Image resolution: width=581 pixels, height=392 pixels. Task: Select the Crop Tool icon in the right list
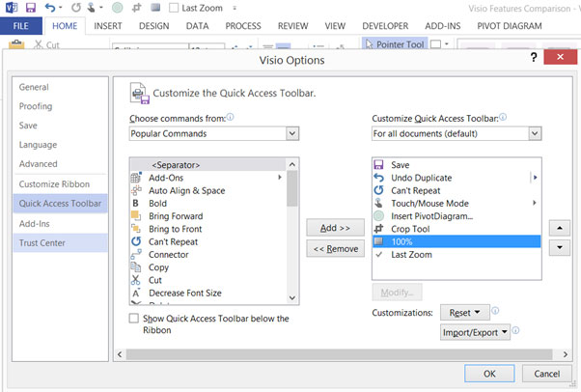[378, 229]
